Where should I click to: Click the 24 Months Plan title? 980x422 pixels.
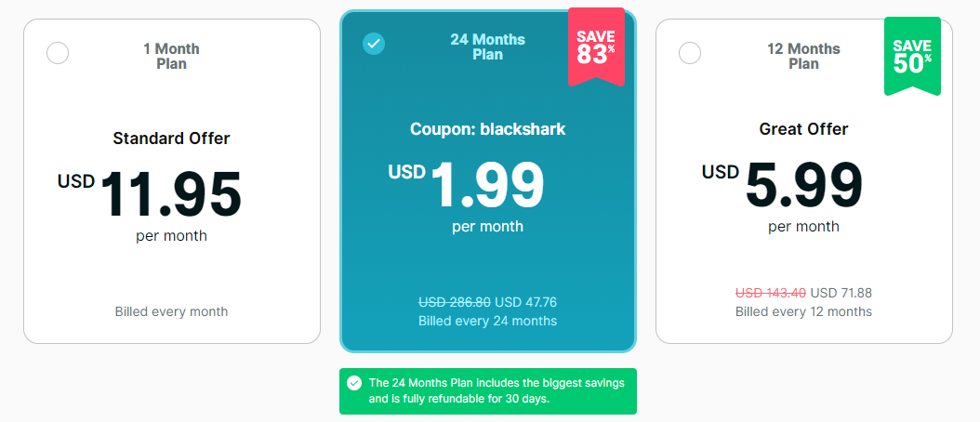[x=487, y=46]
